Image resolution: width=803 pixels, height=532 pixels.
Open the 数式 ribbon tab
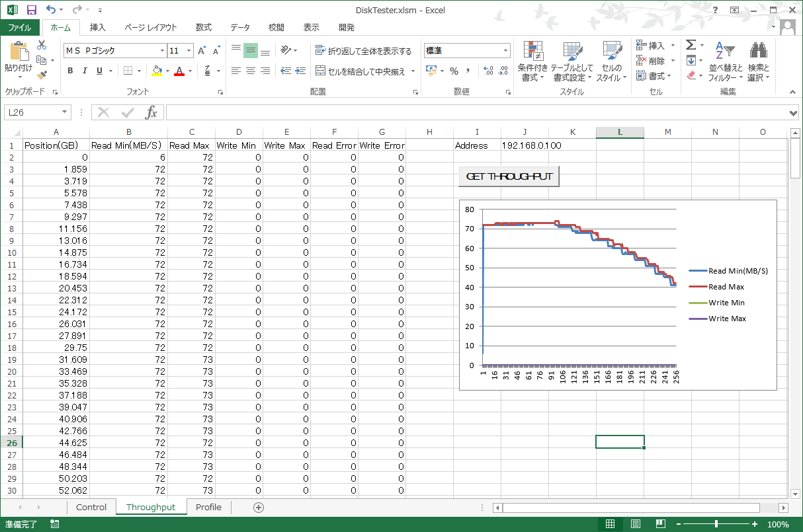[x=203, y=27]
